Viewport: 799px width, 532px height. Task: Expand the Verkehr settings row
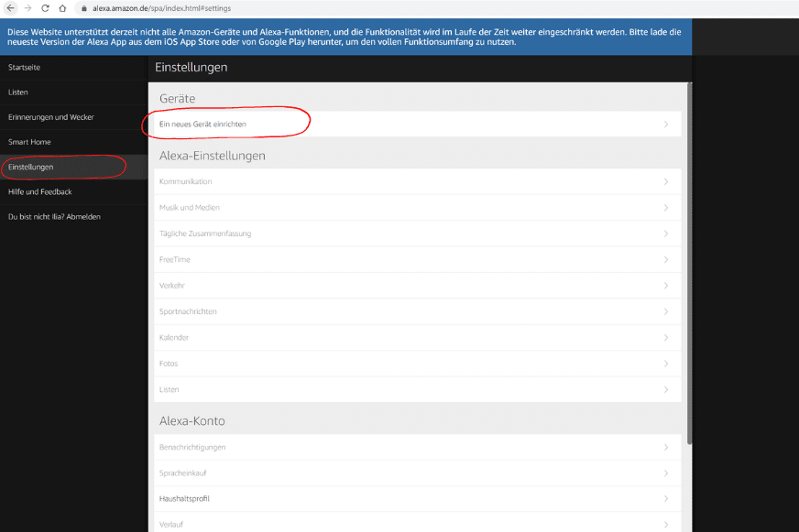(x=412, y=285)
